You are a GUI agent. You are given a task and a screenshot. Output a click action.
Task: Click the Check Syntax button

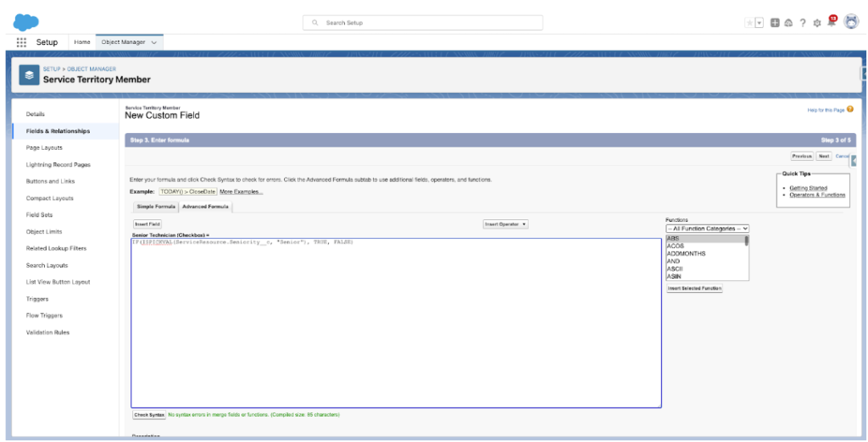tap(149, 414)
